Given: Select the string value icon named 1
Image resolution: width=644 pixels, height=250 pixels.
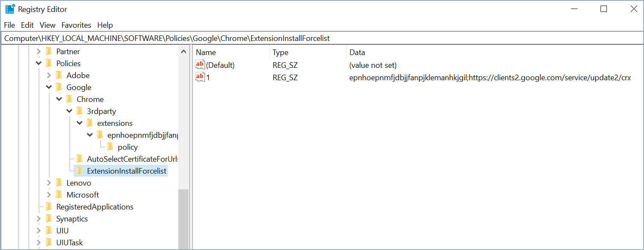Looking at the screenshot, I should (200, 77).
